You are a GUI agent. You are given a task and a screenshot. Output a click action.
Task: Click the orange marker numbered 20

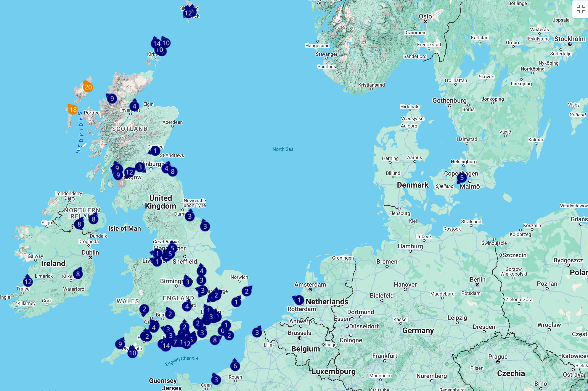tap(88, 87)
